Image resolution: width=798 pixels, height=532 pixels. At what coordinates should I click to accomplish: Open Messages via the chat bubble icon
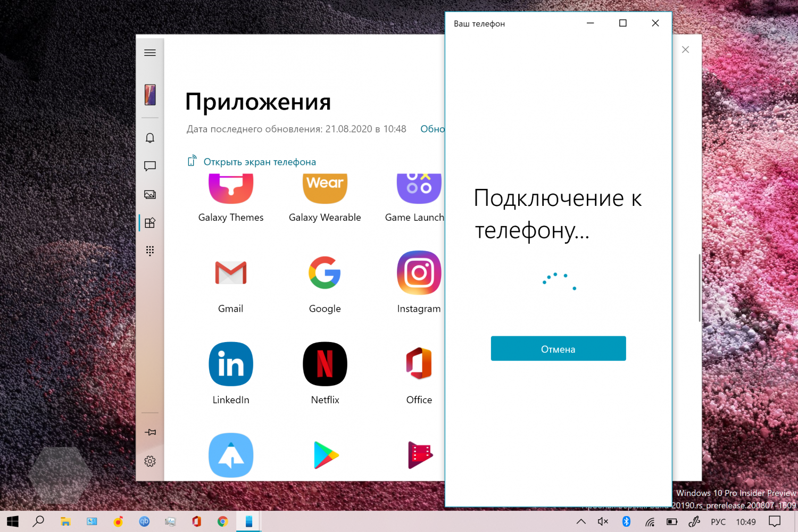150,166
